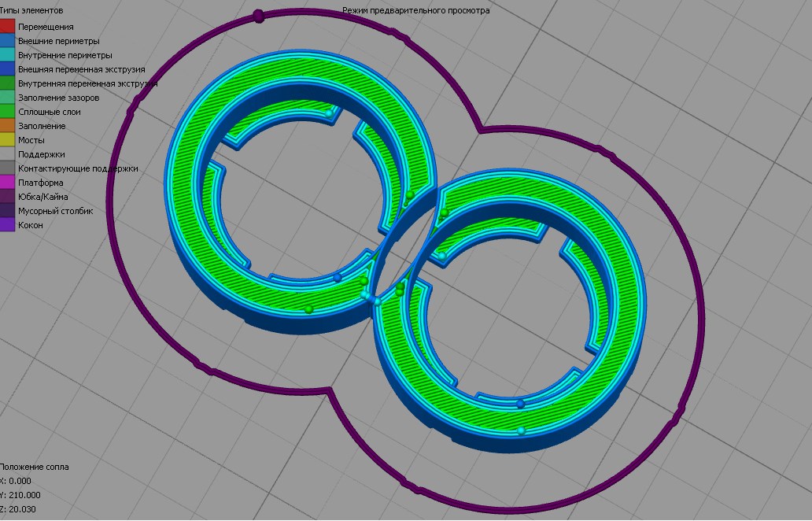Click the Мосты legend icon

point(8,138)
